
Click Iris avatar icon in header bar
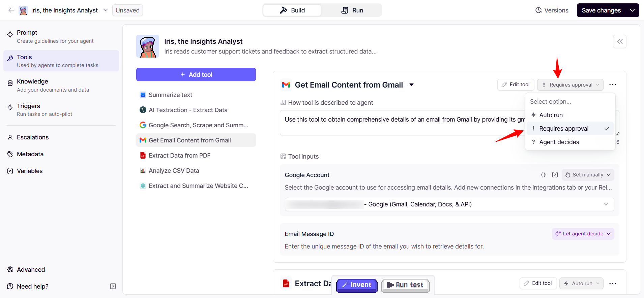point(23,10)
